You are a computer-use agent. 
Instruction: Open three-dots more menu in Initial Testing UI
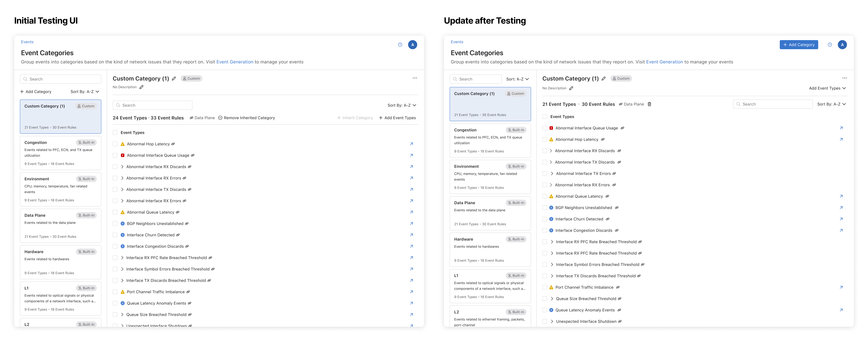pyautogui.click(x=415, y=78)
